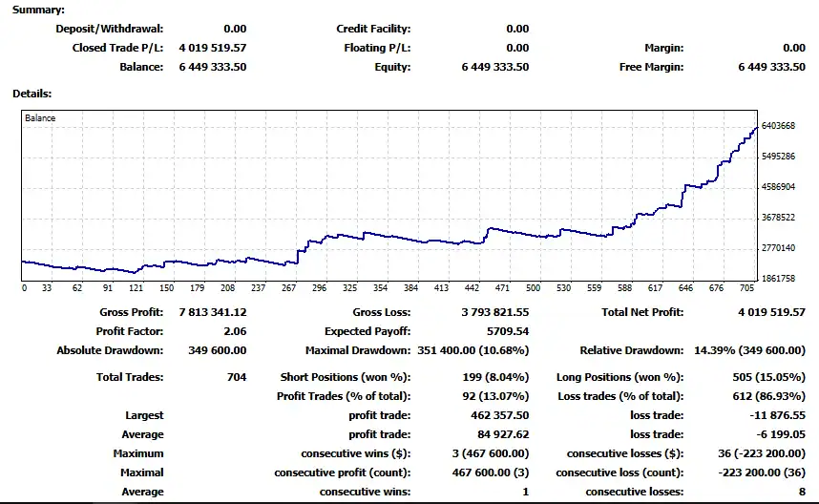819x504 pixels.
Task: Click the 0.00 value beside Deposit/Withdrawal
Action: [x=235, y=29]
